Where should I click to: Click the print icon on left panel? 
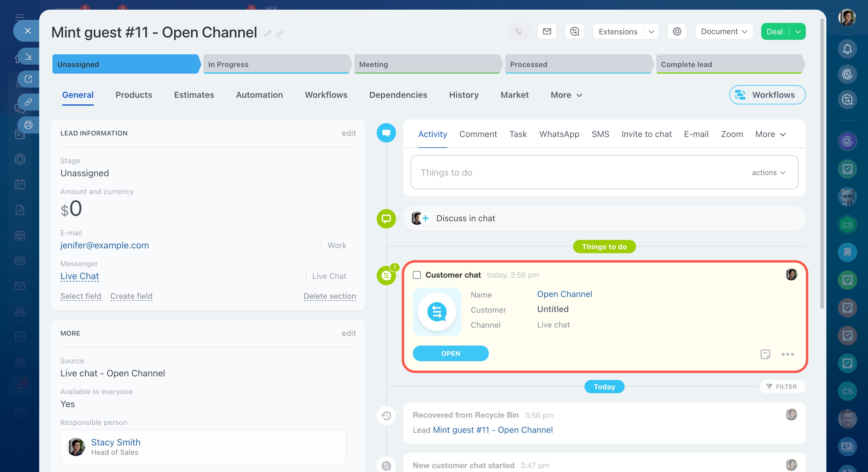pos(28,125)
